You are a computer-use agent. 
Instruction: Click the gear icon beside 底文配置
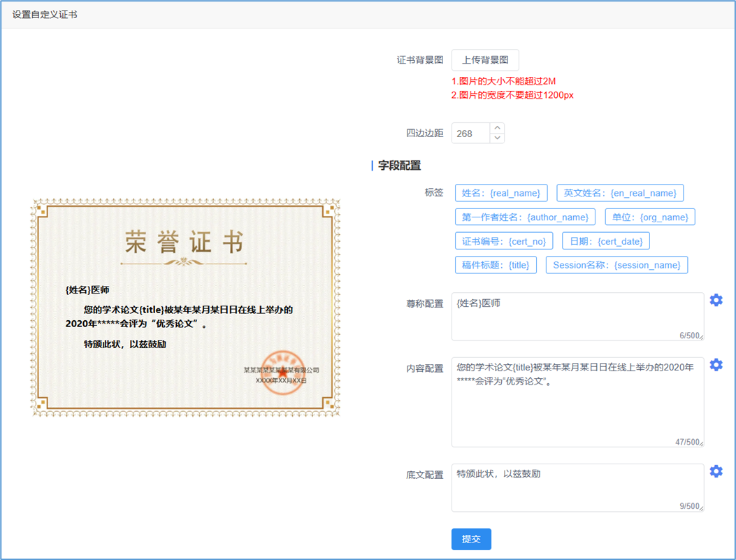pyautogui.click(x=716, y=471)
